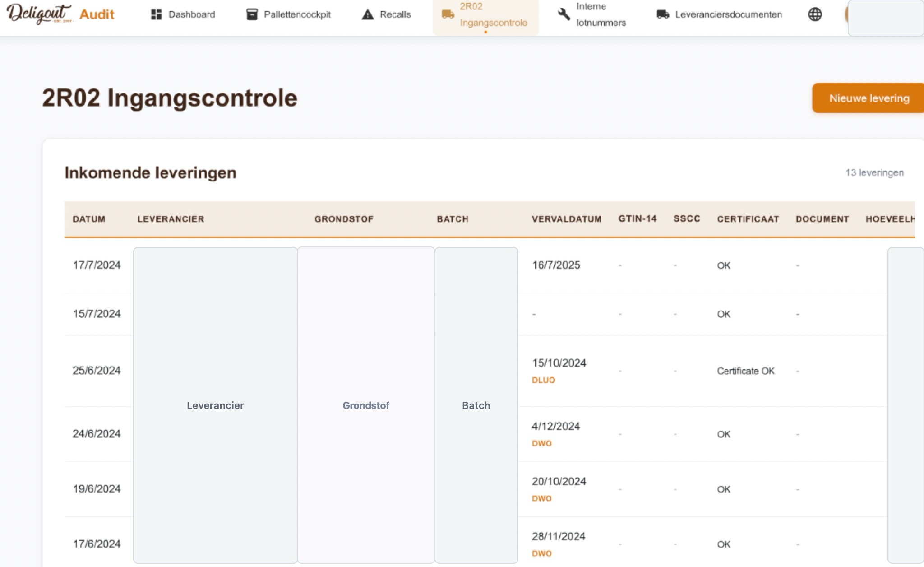The image size is (924, 567).
Task: Click the LEVERANCIER column header
Action: click(171, 219)
